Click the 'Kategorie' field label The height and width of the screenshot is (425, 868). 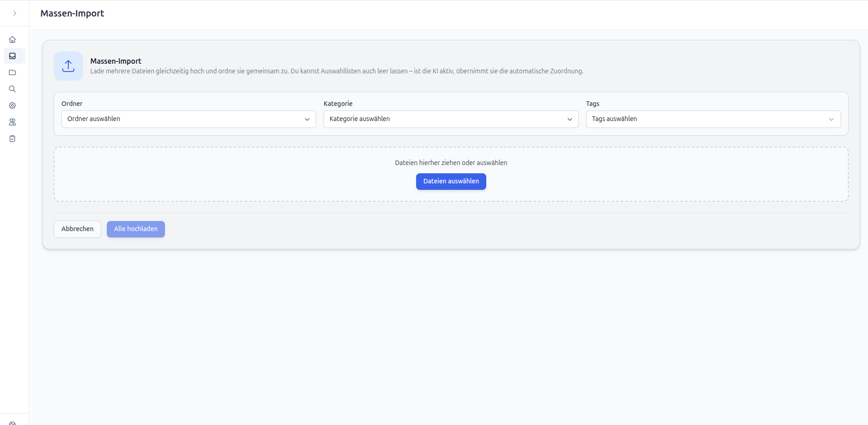coord(338,104)
